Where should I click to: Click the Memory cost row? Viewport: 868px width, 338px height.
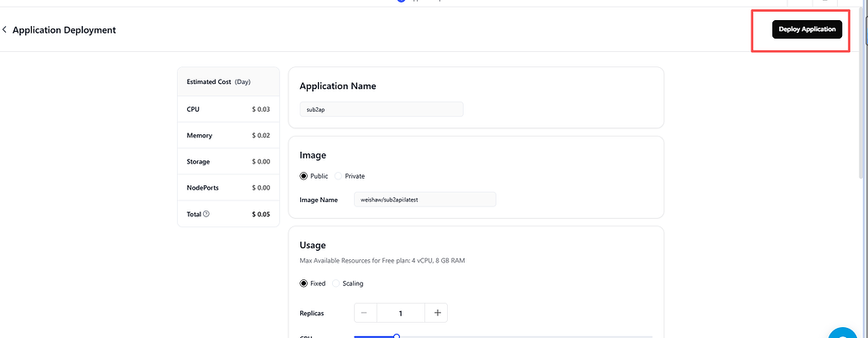[x=229, y=136]
